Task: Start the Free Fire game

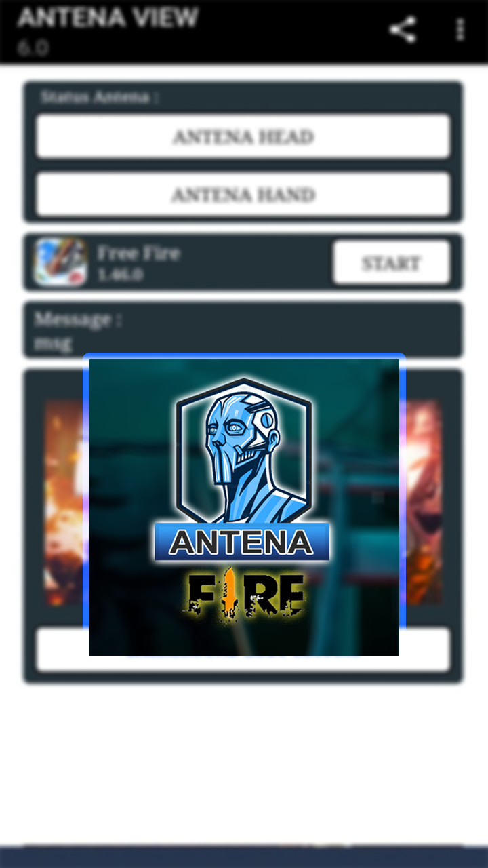Action: click(x=391, y=262)
